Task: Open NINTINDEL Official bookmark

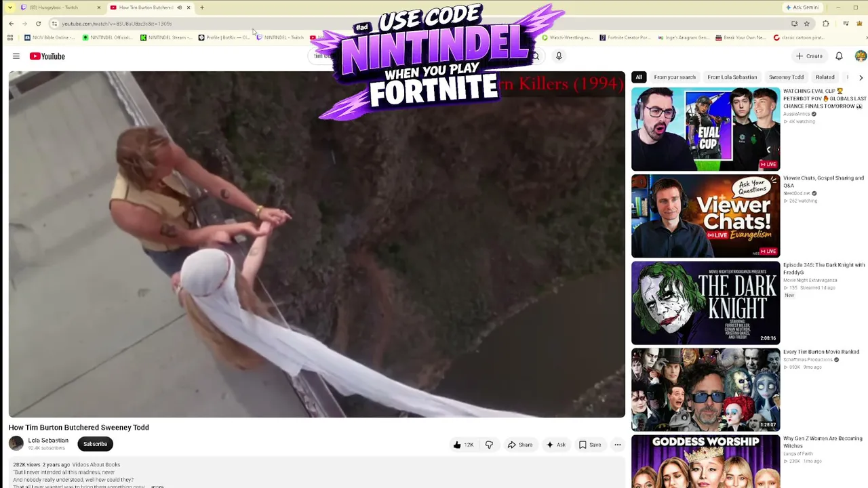Action: click(x=107, y=37)
